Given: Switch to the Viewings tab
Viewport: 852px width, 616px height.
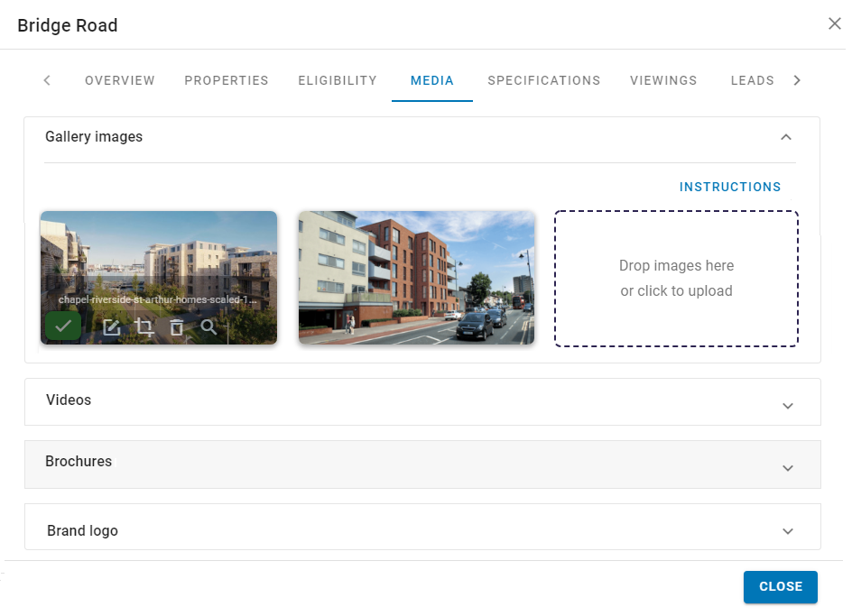Looking at the screenshot, I should point(663,80).
